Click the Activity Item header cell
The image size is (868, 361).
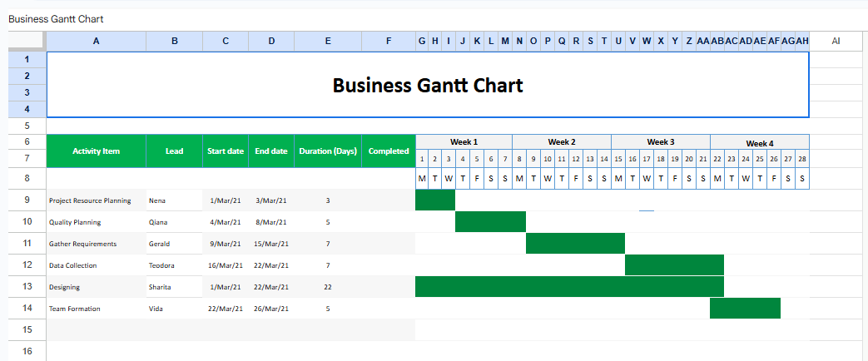96,151
